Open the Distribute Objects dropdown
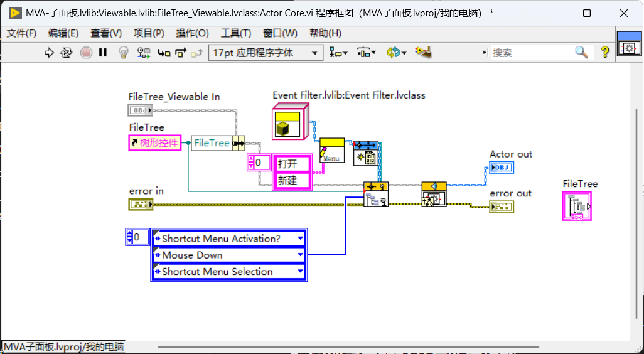644x354 pixels. (x=367, y=53)
